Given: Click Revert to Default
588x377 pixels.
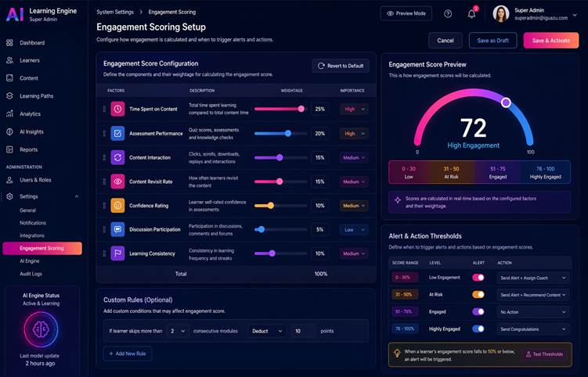Looking at the screenshot, I should pos(341,66).
